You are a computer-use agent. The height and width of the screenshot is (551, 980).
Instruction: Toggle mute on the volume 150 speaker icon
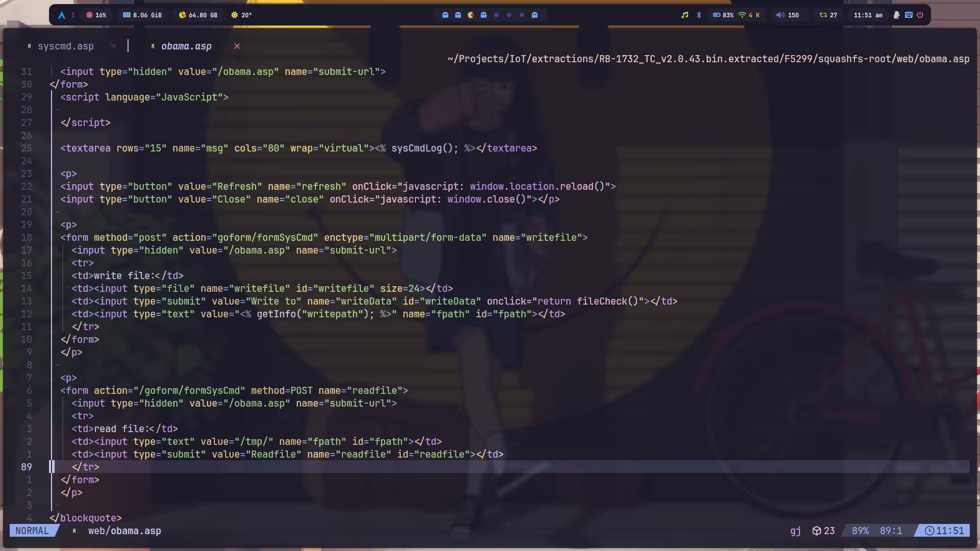pyautogui.click(x=780, y=15)
